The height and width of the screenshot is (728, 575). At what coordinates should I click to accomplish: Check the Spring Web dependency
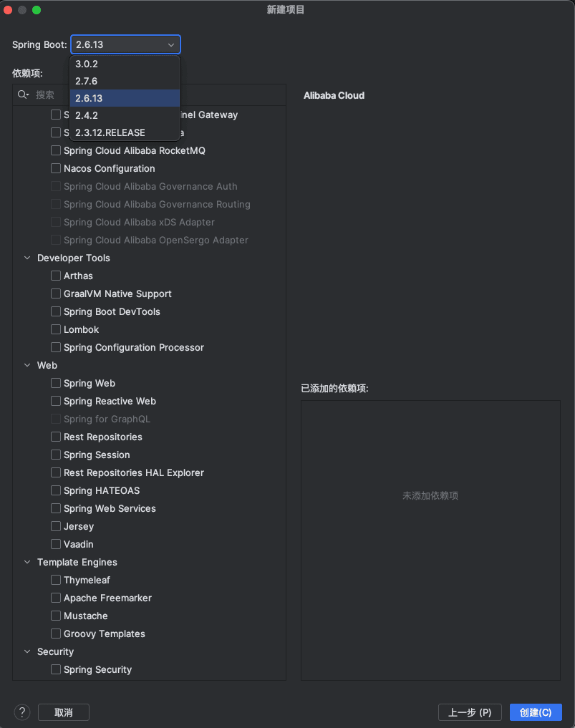[x=56, y=383]
